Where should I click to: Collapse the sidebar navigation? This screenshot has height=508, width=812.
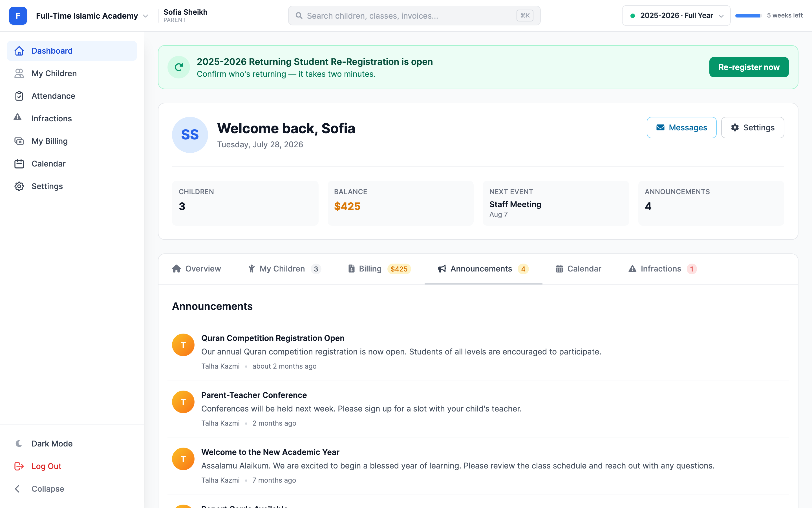coord(72,489)
